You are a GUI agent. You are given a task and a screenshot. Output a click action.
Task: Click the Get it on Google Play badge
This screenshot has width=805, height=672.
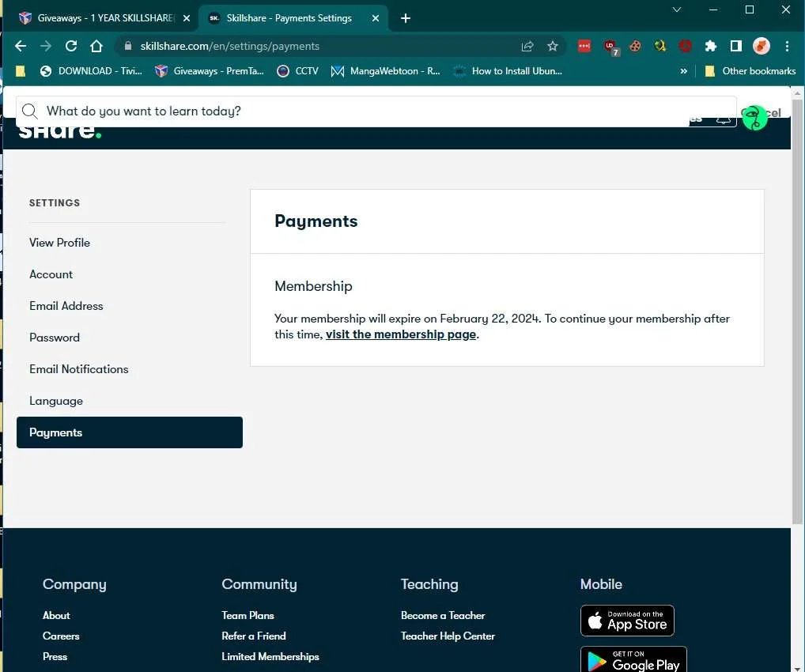pyautogui.click(x=633, y=659)
